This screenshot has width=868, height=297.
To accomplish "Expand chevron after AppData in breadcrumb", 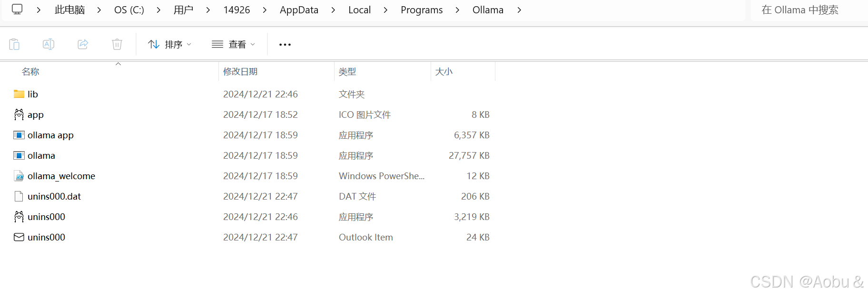I will click(x=333, y=10).
